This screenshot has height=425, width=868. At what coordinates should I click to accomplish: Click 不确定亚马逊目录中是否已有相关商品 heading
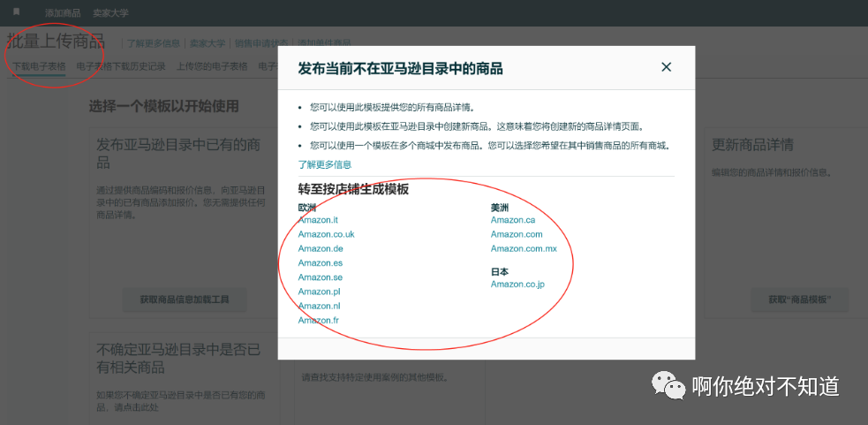point(178,359)
